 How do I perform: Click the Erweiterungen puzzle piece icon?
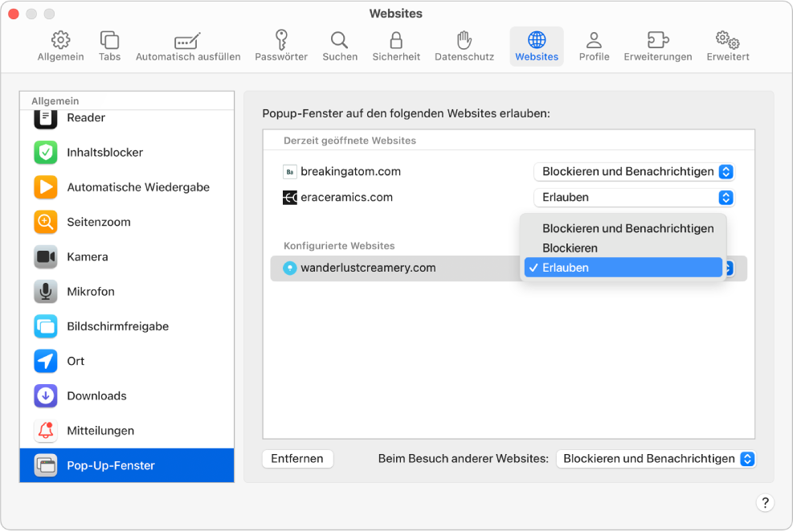pyautogui.click(x=657, y=40)
